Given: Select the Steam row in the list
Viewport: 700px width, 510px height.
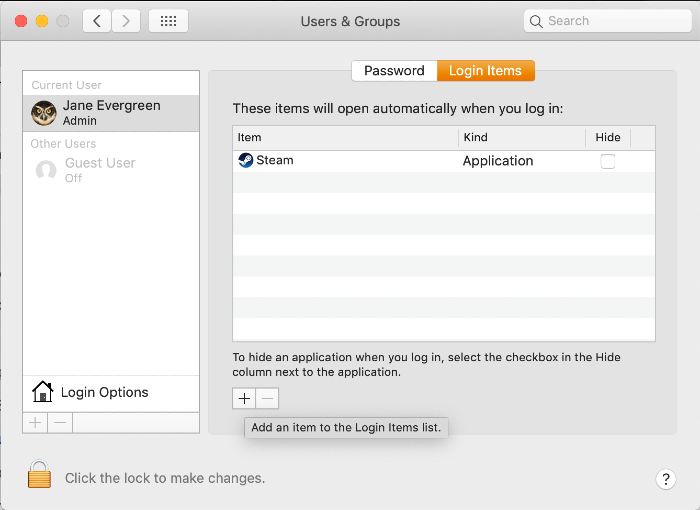Looking at the screenshot, I should [x=444, y=161].
